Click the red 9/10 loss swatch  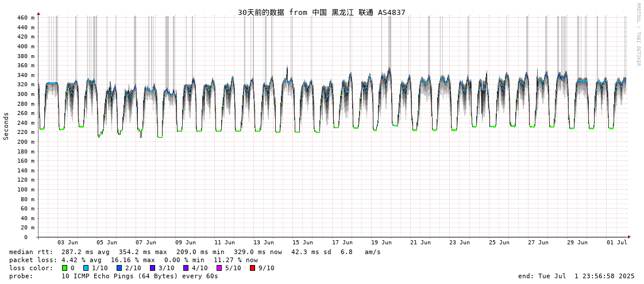(252, 268)
